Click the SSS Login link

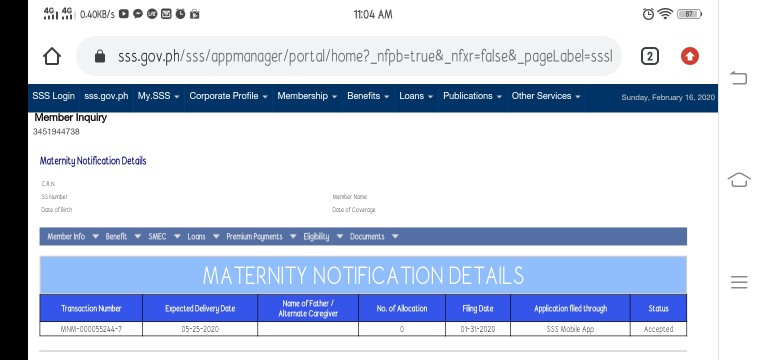pos(53,96)
